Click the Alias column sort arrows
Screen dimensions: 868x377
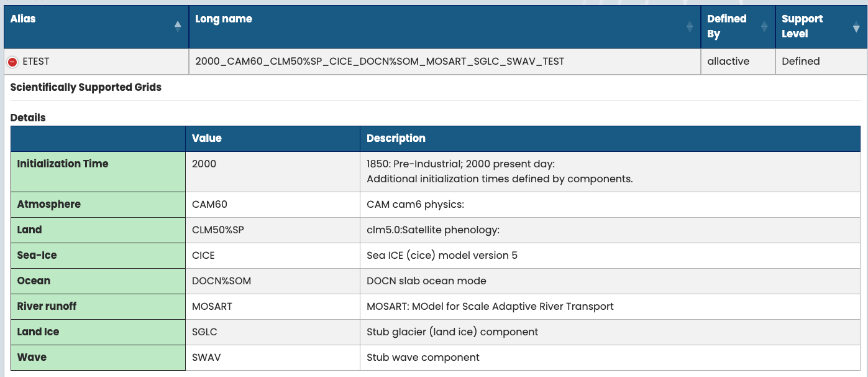click(x=178, y=27)
